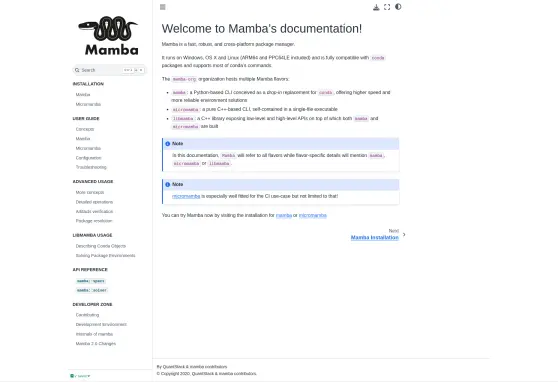
Task: Open Troubleshooting in the sidebar
Action: pos(91,167)
